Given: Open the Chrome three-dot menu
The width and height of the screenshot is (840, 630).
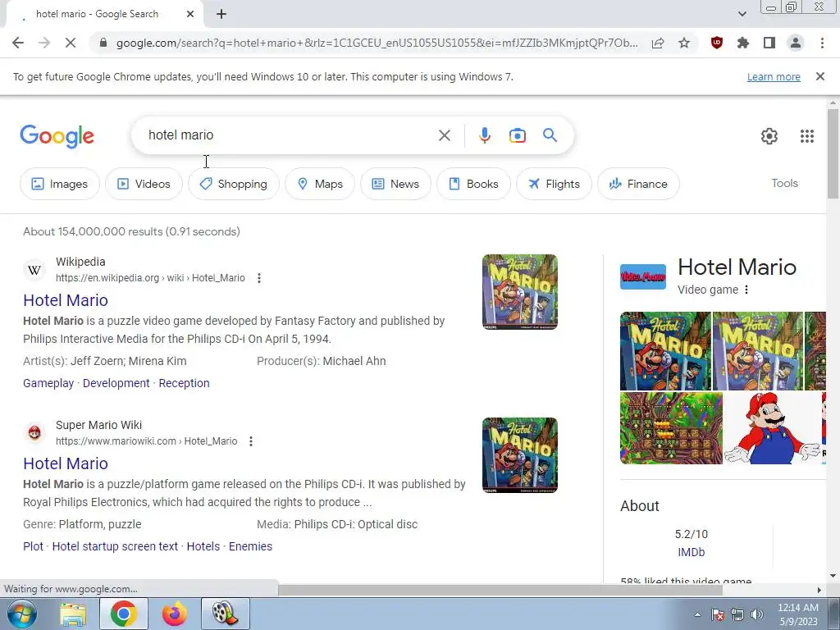Looking at the screenshot, I should [x=822, y=43].
